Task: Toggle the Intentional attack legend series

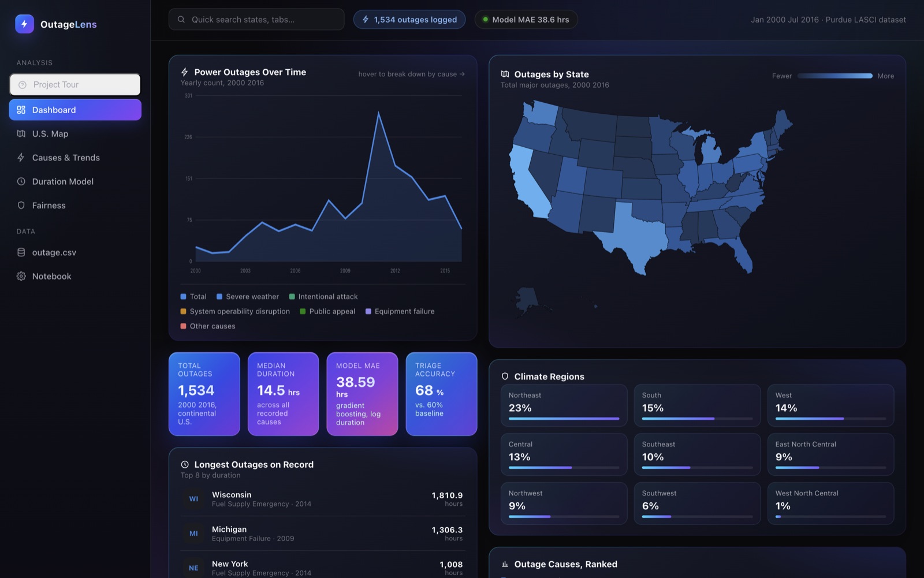Action: coord(323,297)
